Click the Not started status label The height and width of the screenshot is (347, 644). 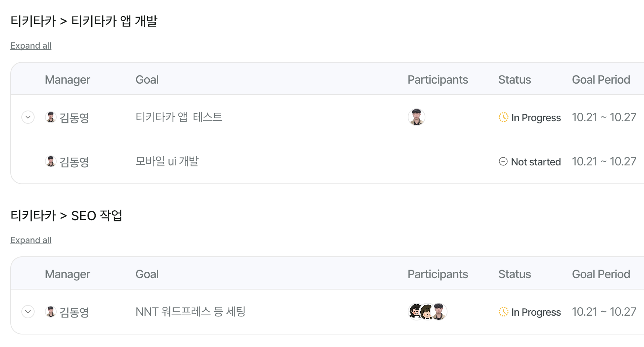pyautogui.click(x=536, y=162)
